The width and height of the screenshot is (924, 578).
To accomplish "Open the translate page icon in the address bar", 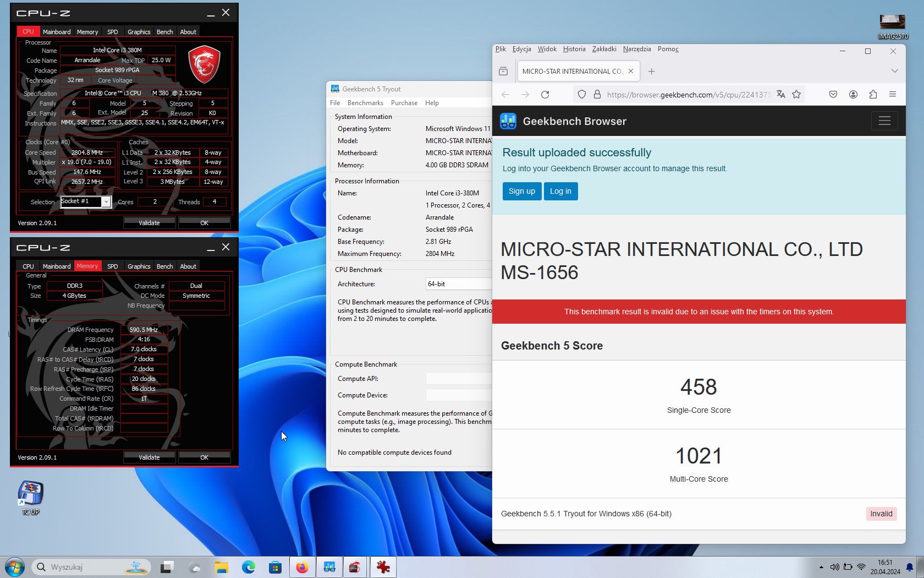I will (780, 95).
